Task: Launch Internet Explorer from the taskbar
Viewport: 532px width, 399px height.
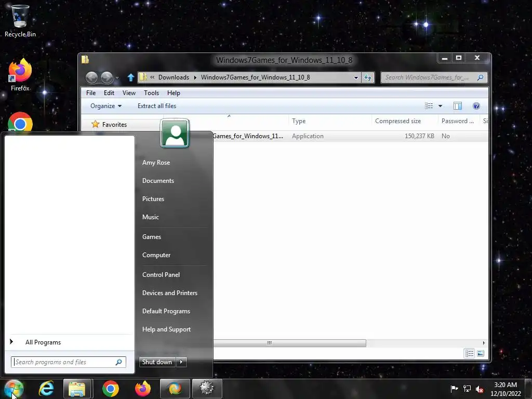Action: click(46, 389)
